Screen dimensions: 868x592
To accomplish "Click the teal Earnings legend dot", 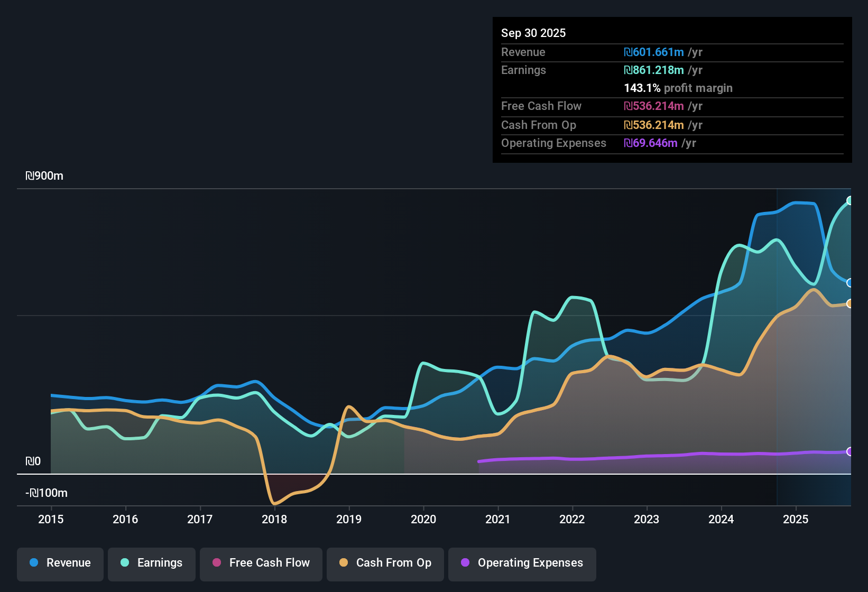I will (125, 563).
